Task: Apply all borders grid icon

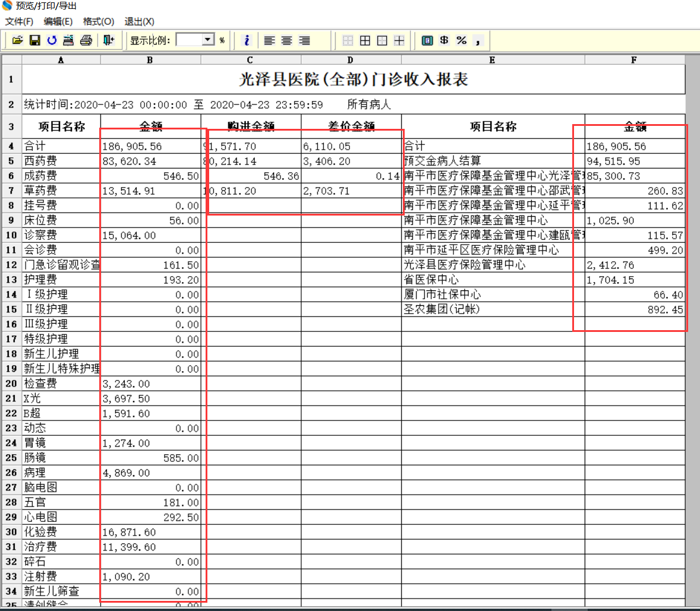Action: click(365, 40)
